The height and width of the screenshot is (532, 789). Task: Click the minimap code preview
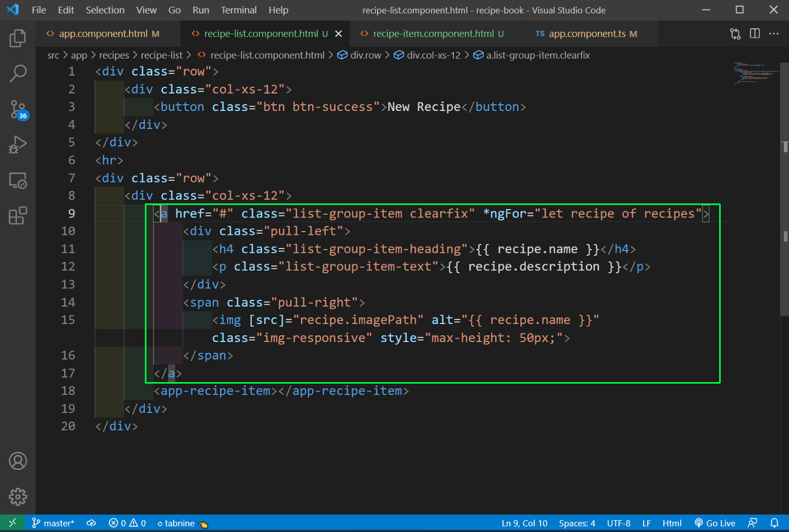click(x=755, y=73)
